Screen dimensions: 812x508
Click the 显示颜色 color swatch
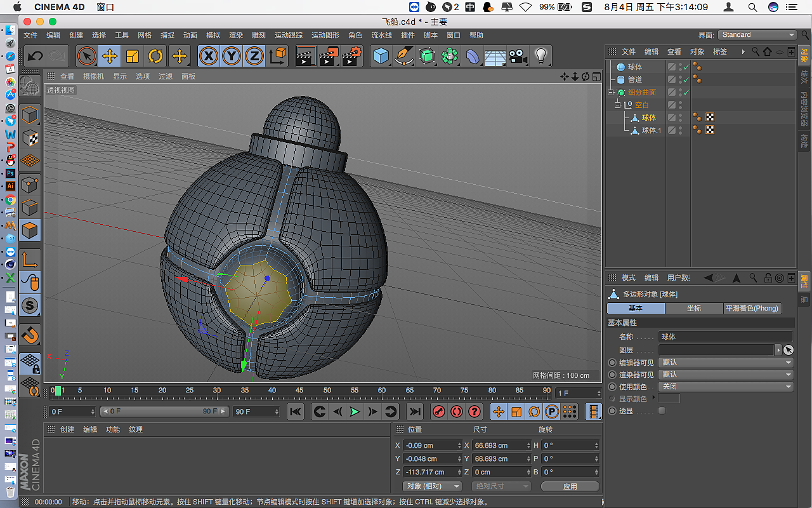pyautogui.click(x=669, y=398)
